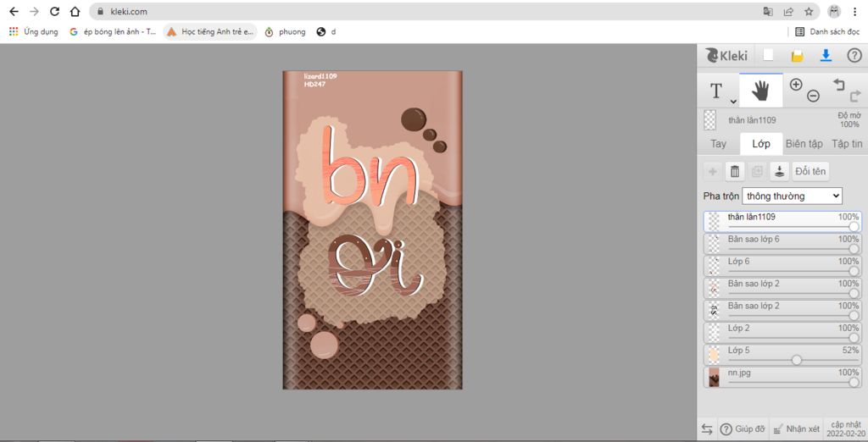Click the nn.jpg layer thumbnail
The width and height of the screenshot is (868, 442).
pyautogui.click(x=714, y=377)
